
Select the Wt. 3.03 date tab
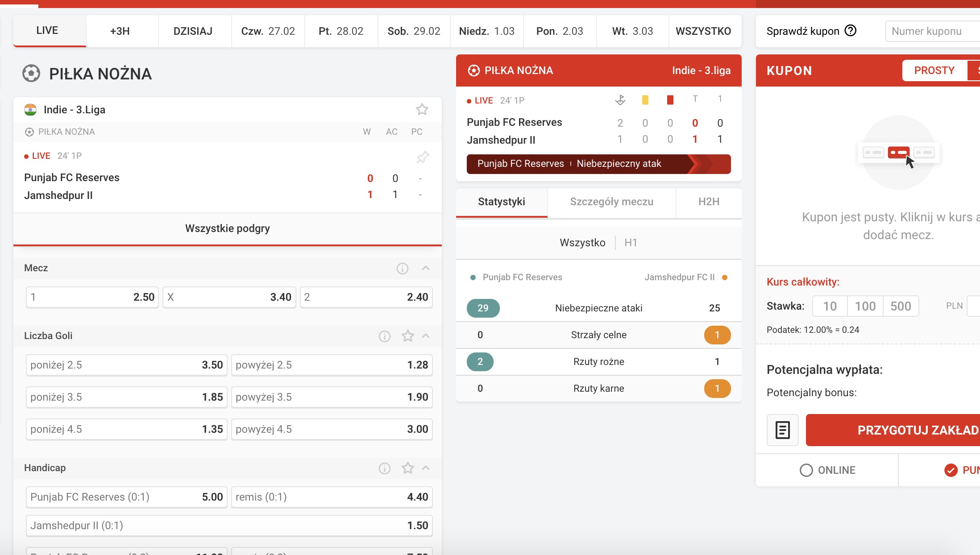pyautogui.click(x=633, y=31)
